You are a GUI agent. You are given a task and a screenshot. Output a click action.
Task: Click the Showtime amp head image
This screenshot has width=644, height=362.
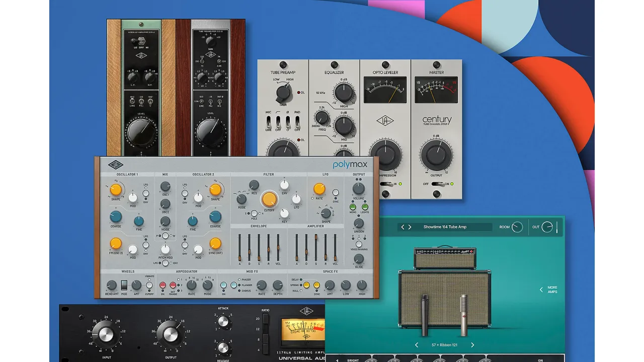click(x=445, y=257)
